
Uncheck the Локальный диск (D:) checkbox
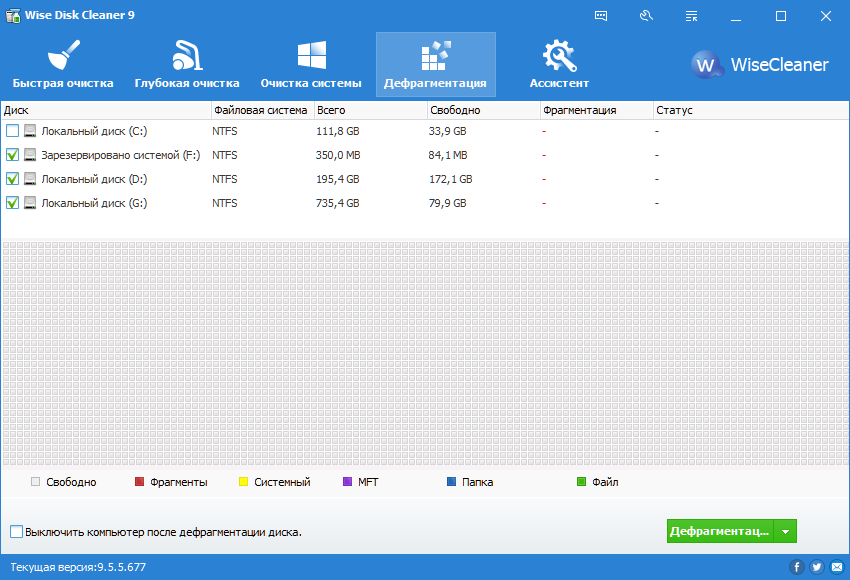pyautogui.click(x=12, y=179)
